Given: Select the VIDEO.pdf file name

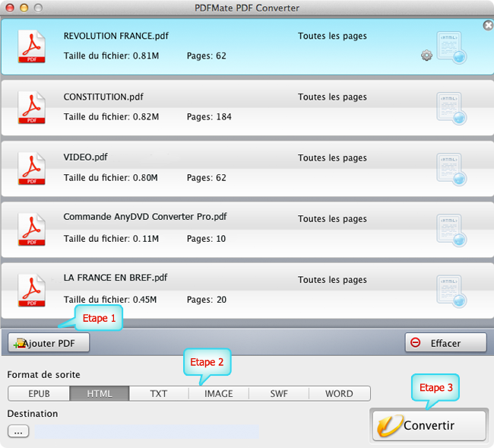Looking at the screenshot, I should 85,157.
